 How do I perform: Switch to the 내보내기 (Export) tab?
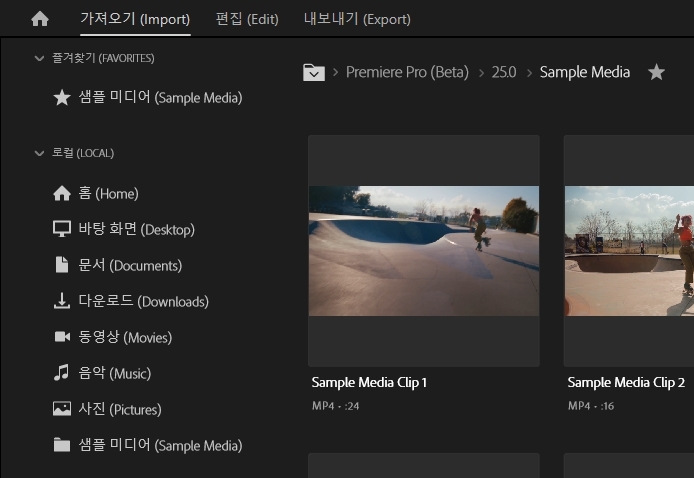tap(357, 19)
